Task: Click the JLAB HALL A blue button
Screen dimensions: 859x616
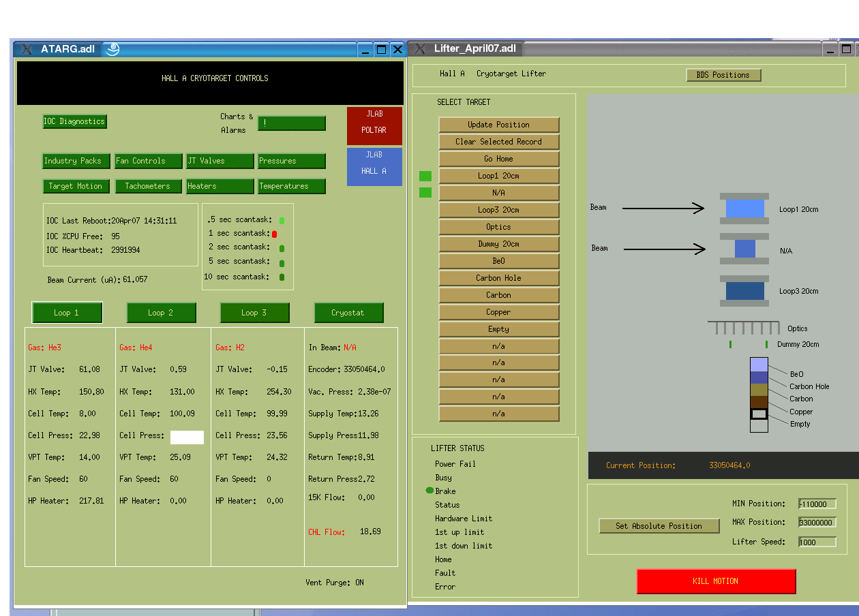Action: tap(374, 166)
